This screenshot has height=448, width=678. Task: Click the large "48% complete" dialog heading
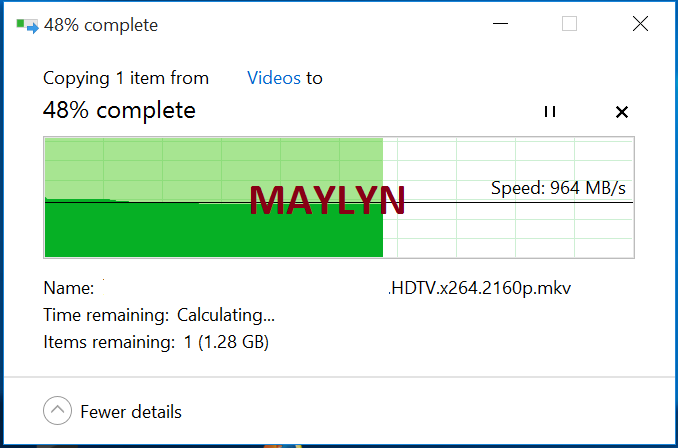(119, 111)
